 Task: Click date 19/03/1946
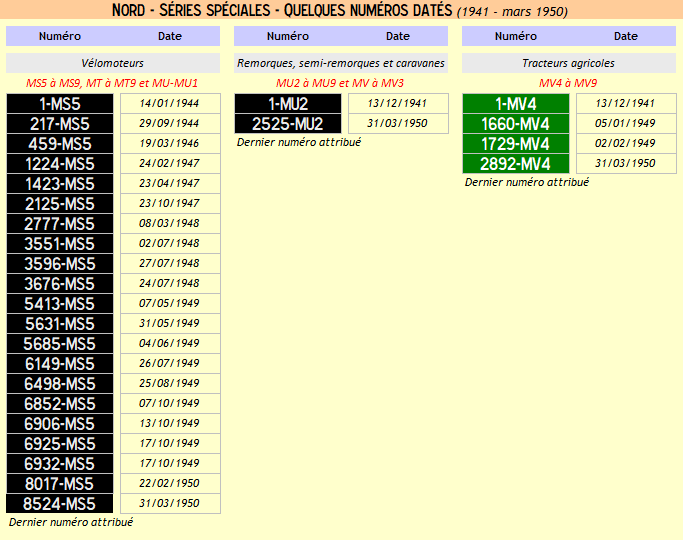170,144
